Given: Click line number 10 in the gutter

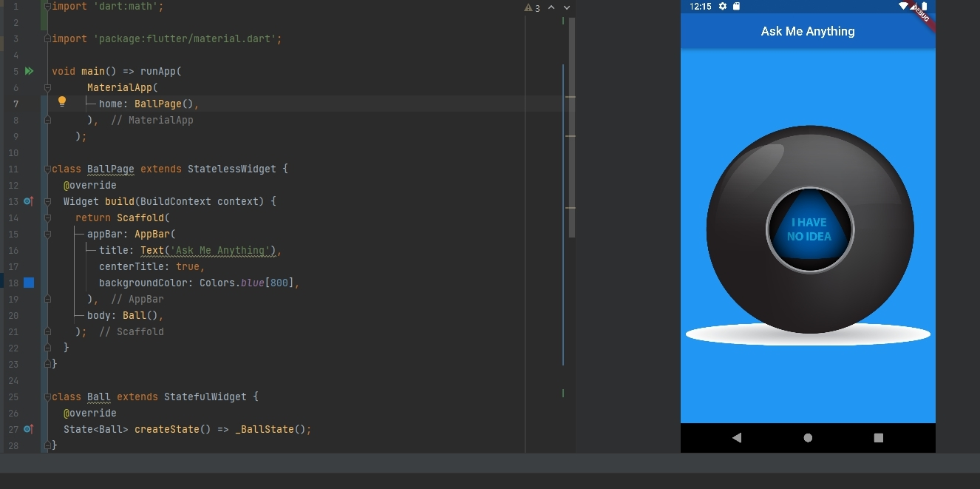Looking at the screenshot, I should pyautogui.click(x=14, y=152).
